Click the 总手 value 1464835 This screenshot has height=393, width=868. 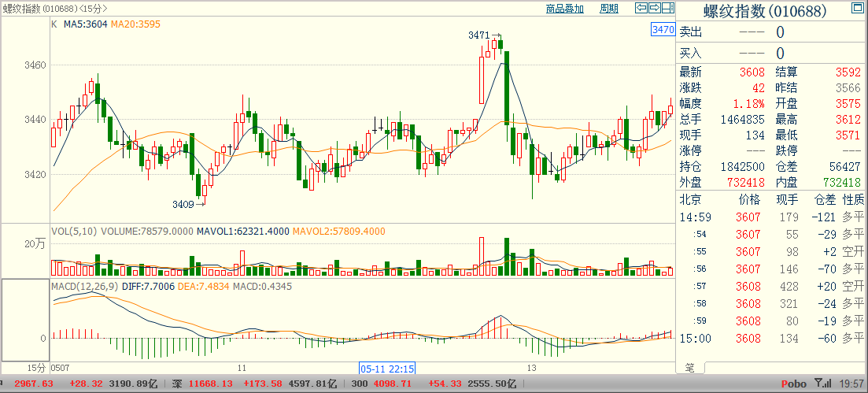point(742,119)
